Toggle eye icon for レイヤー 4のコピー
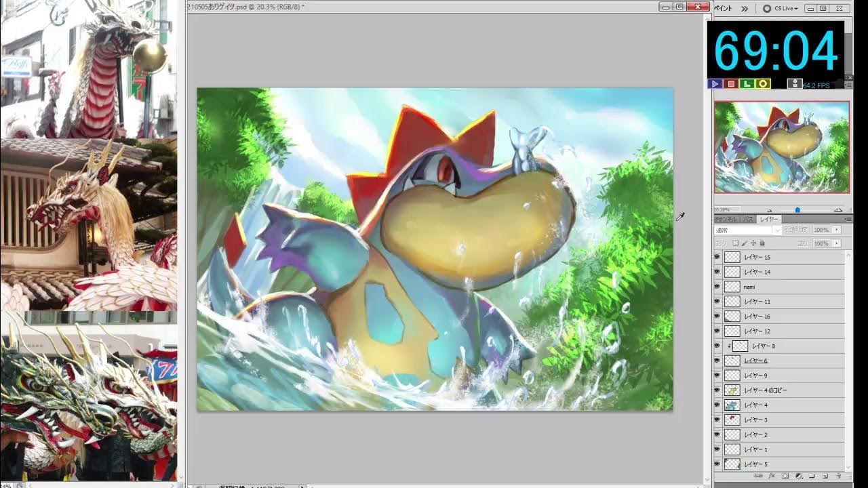 click(x=717, y=390)
